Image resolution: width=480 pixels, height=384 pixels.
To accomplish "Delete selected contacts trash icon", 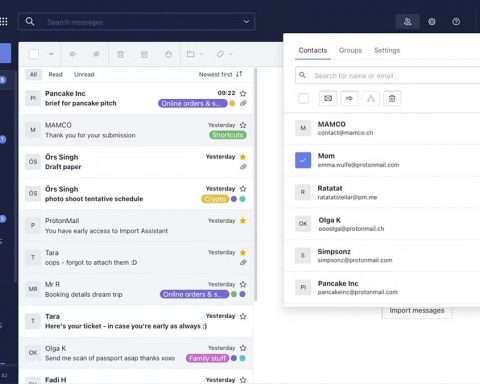I will pos(392,98).
